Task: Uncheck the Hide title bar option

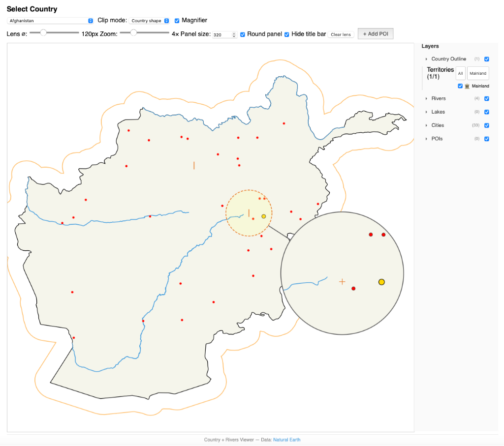Action: (286, 34)
